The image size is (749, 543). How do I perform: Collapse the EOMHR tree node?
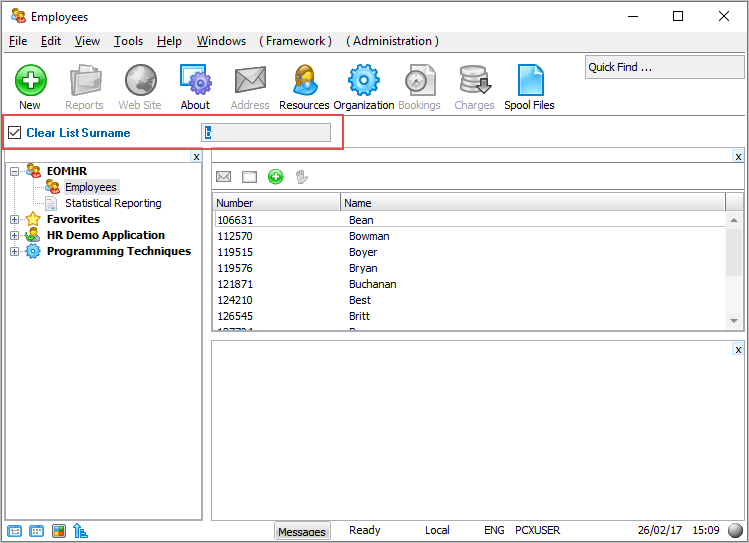pyautogui.click(x=15, y=171)
